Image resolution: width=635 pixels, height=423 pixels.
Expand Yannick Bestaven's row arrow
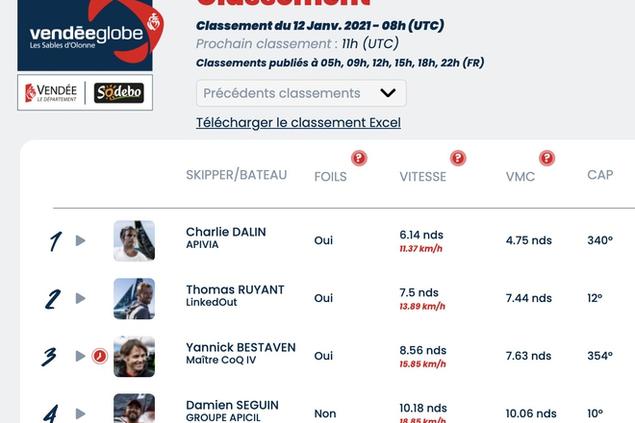(x=80, y=356)
